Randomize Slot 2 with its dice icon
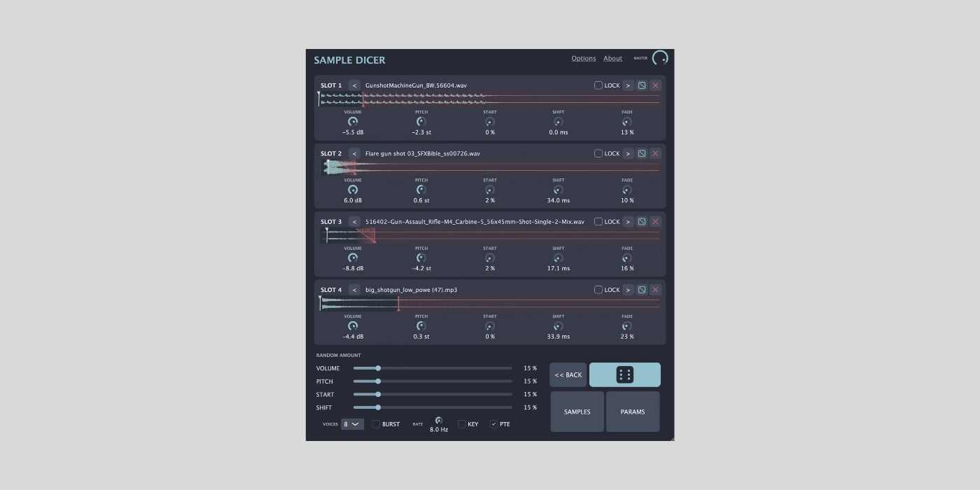 (642, 153)
